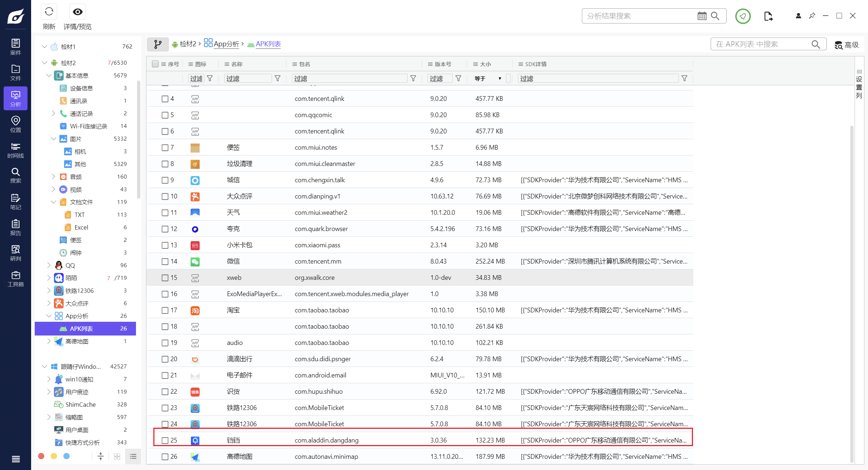The height and width of the screenshot is (470, 868).
Task: Open the 文件 sidebar icon
Action: pyautogui.click(x=16, y=73)
